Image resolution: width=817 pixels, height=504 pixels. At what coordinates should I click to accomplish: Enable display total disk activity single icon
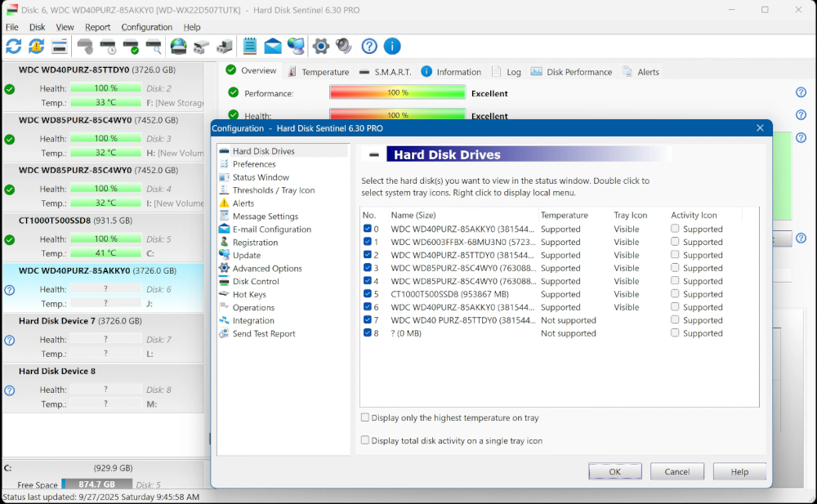365,440
